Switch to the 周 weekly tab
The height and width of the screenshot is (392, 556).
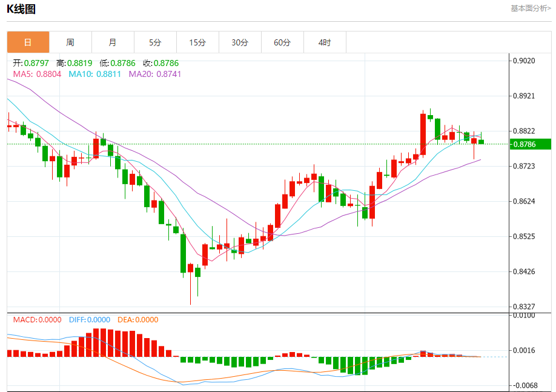pyautogui.click(x=70, y=42)
